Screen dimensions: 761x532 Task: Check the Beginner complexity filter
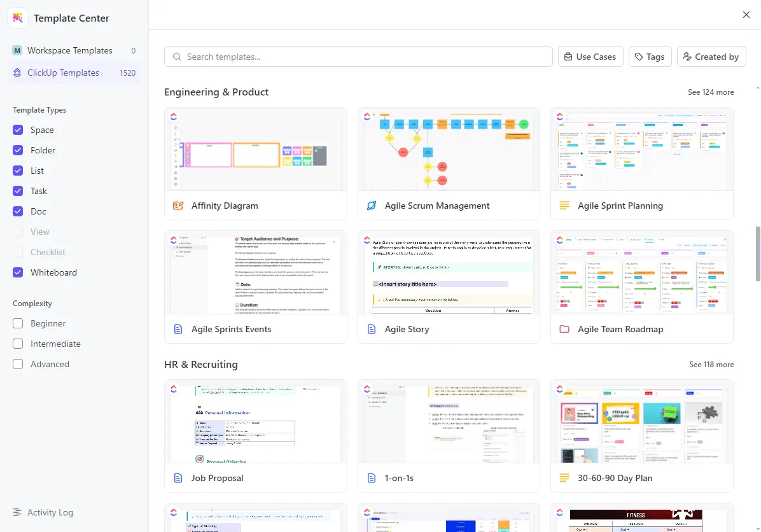[x=18, y=323]
